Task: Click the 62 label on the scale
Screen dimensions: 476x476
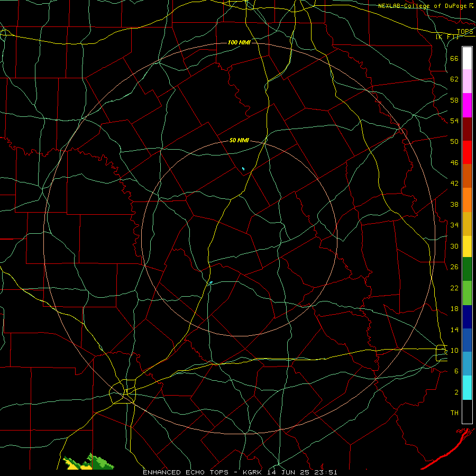Action: point(454,79)
